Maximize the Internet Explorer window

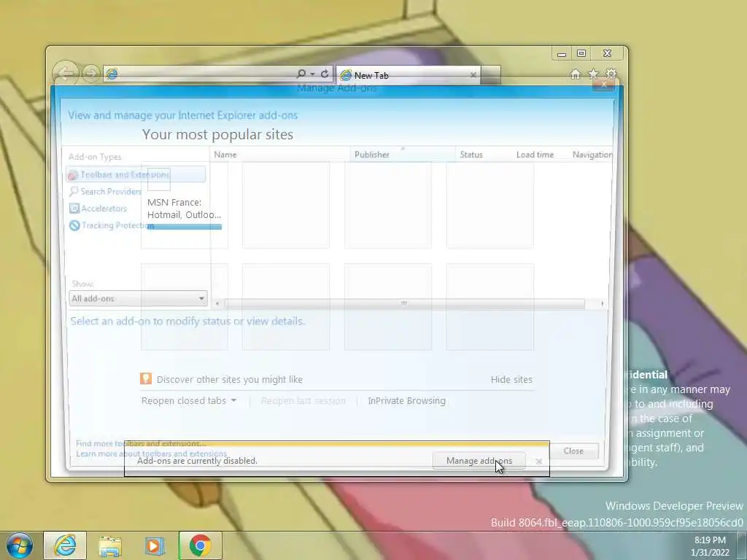tap(581, 53)
